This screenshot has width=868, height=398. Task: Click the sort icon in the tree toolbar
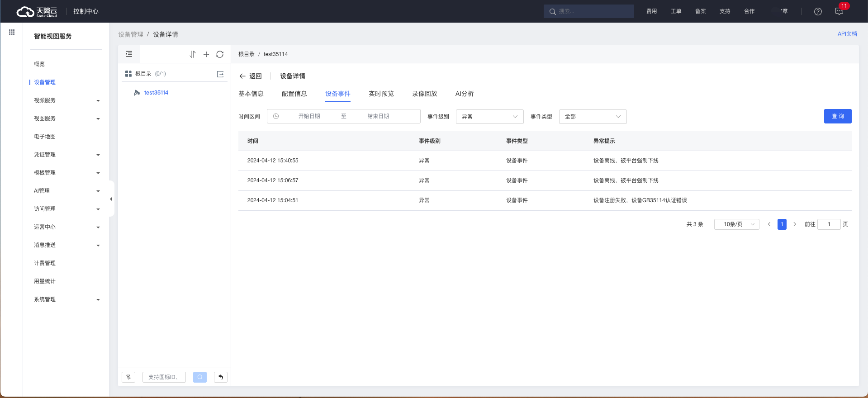pyautogui.click(x=193, y=54)
